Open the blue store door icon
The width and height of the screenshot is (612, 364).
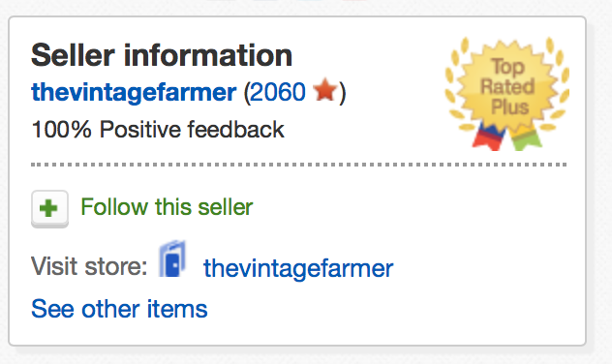click(x=172, y=258)
